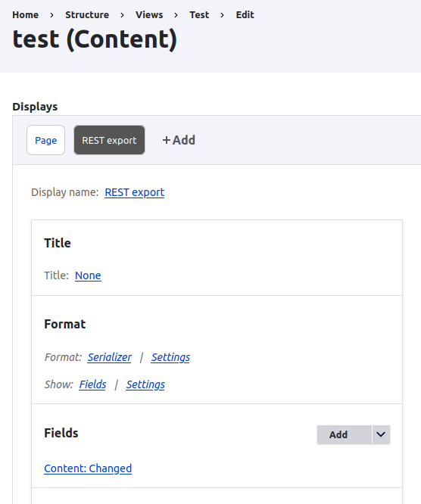Expand the Fields Add dropdown arrow
Viewport: 421px width, 504px height.
(x=381, y=434)
